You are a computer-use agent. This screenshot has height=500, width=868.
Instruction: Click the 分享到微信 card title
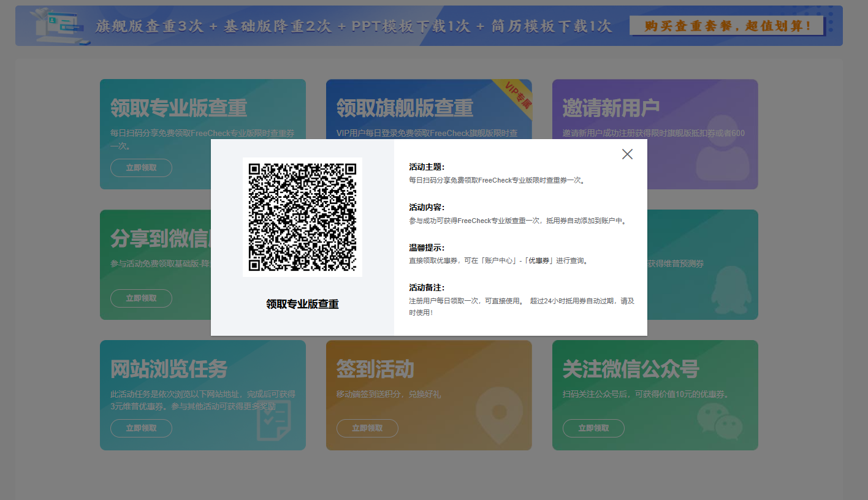point(161,239)
